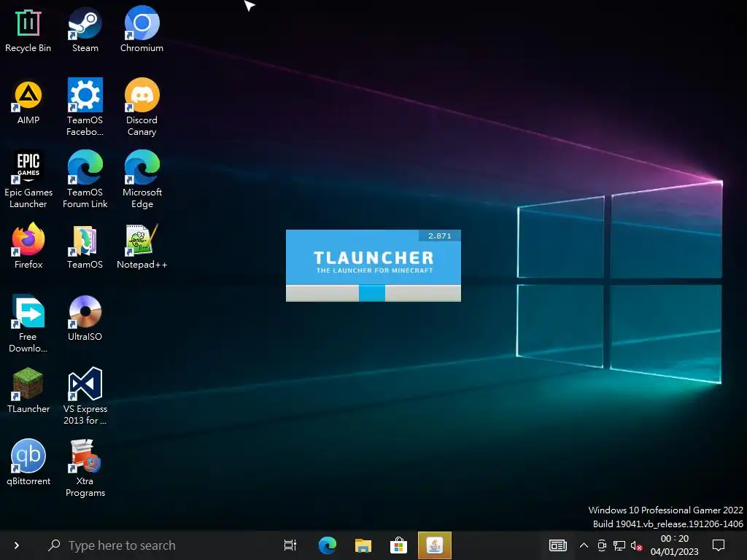This screenshot has height=560, width=747.
Task: Expand the taskbar left chevron
Action: click(x=17, y=545)
